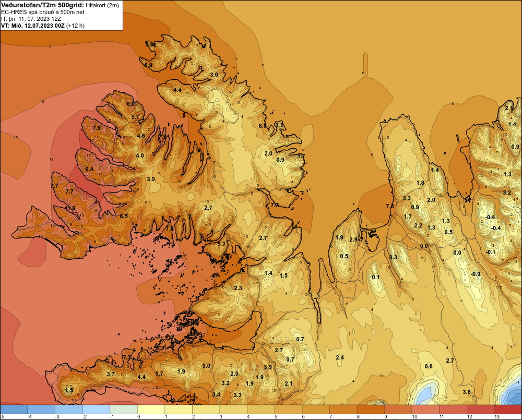Select the pale yellow 0 to 1 legend swatch
This screenshot has height=420, width=522.
tap(151, 410)
